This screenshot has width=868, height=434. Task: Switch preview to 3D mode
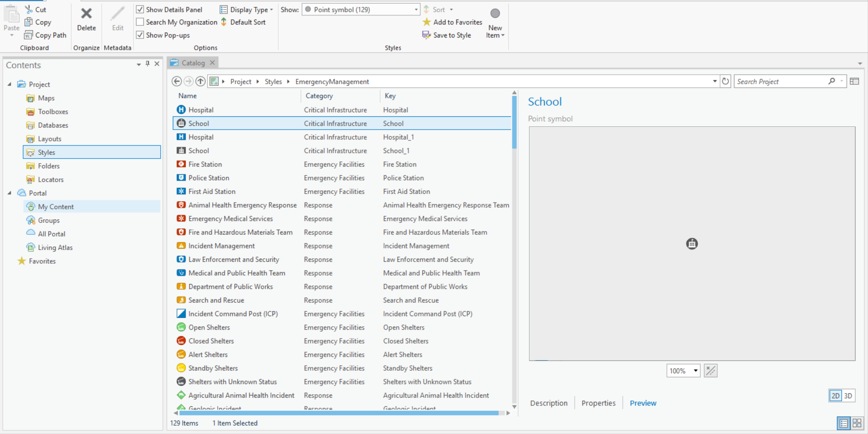click(x=848, y=395)
